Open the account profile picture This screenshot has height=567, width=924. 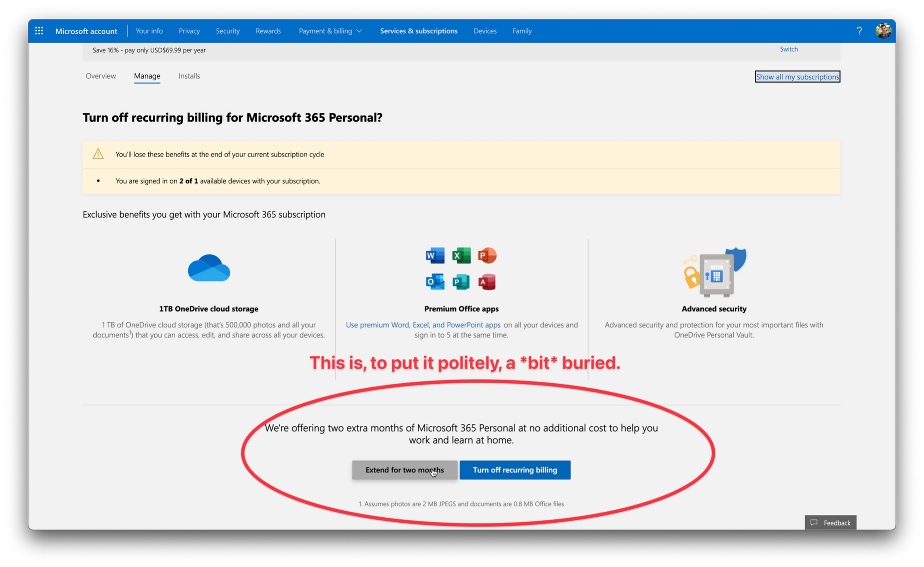883,31
